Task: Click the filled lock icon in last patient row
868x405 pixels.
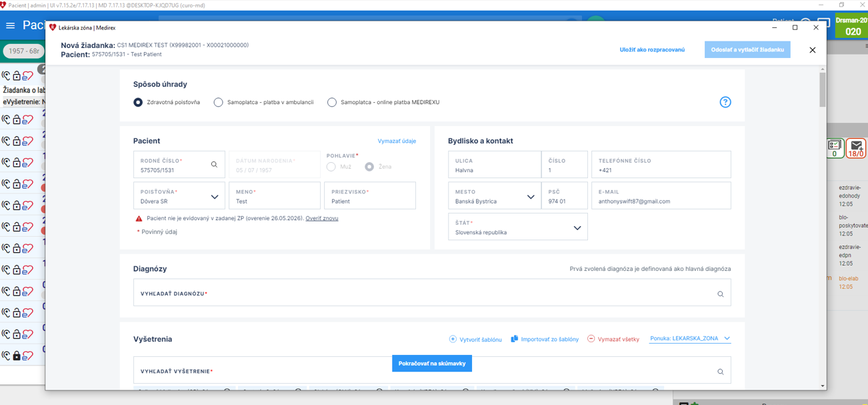Action: click(17, 356)
